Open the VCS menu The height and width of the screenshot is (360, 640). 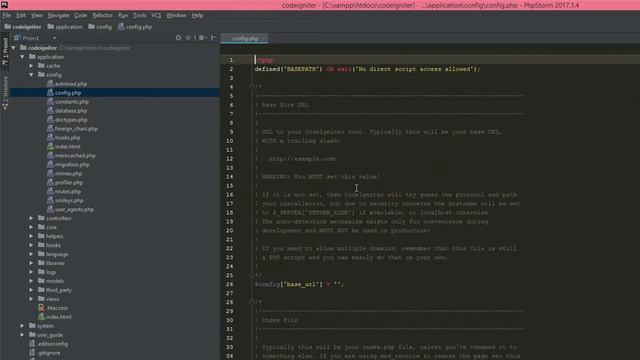pos(156,15)
